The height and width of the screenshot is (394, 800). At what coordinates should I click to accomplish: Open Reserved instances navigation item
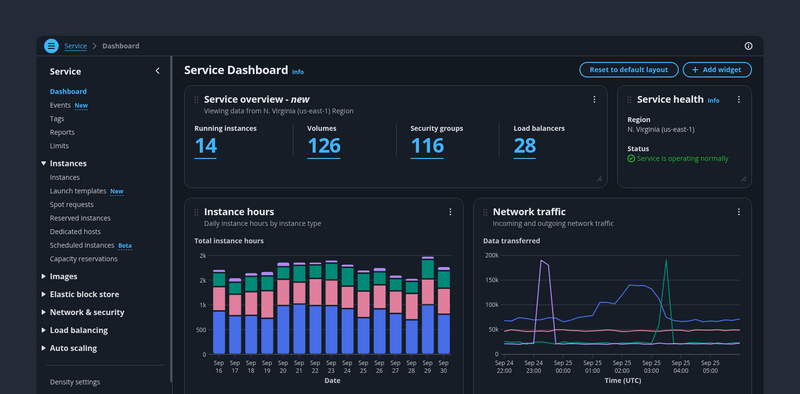80,218
